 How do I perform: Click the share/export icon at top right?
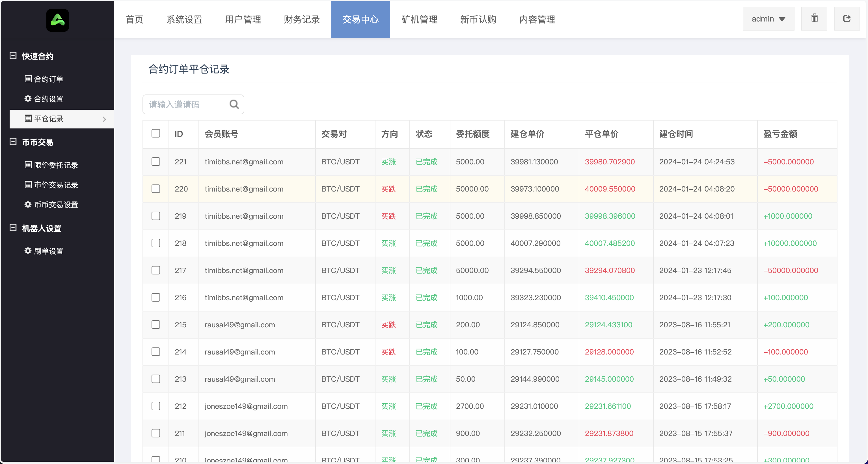click(847, 19)
